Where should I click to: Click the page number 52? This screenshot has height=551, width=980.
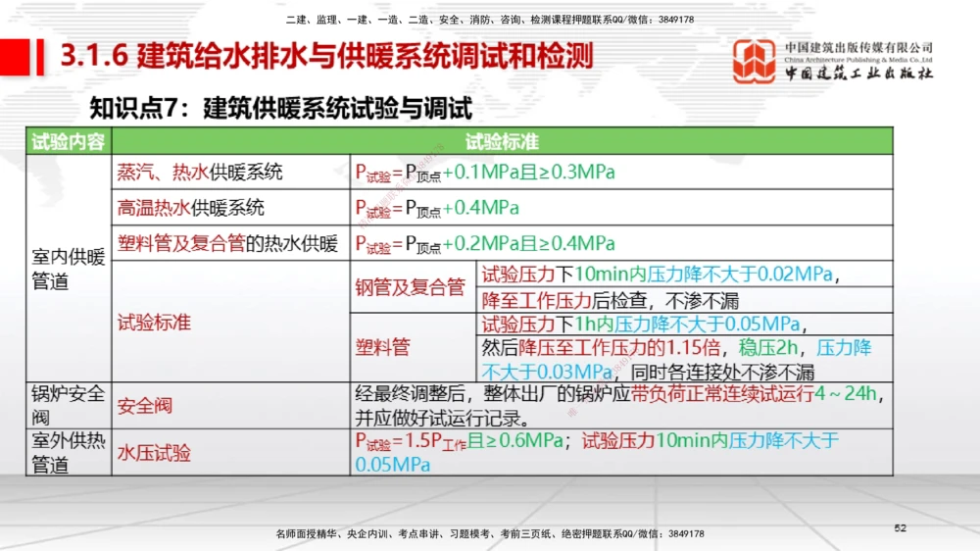[x=900, y=527]
